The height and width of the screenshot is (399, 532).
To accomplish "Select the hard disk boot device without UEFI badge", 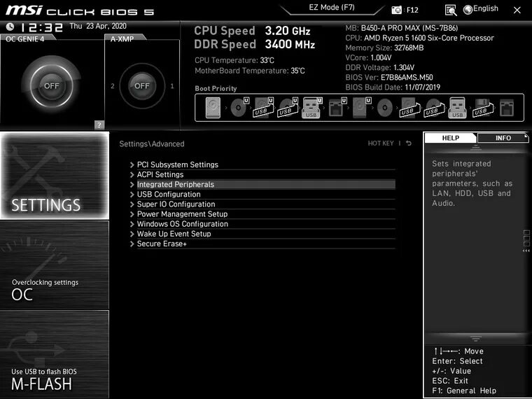I will [x=213, y=108].
